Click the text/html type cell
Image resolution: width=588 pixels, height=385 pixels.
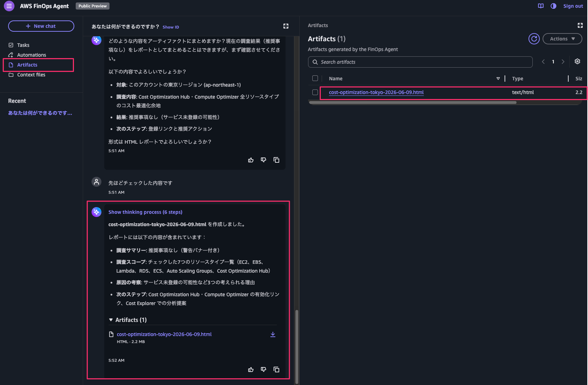click(x=523, y=92)
